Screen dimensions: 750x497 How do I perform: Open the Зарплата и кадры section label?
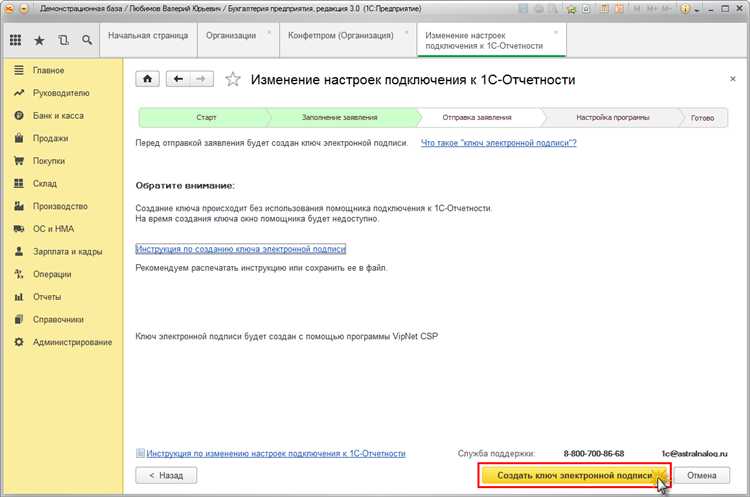coord(67,252)
